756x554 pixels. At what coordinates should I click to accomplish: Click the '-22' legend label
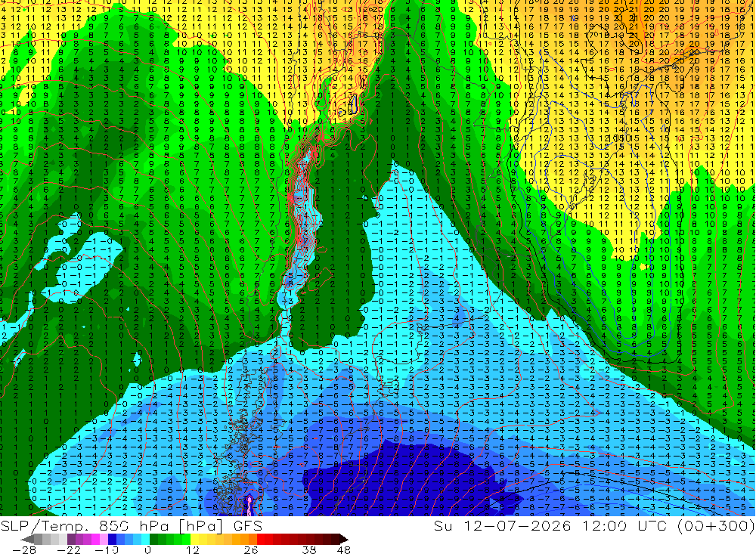(x=69, y=549)
